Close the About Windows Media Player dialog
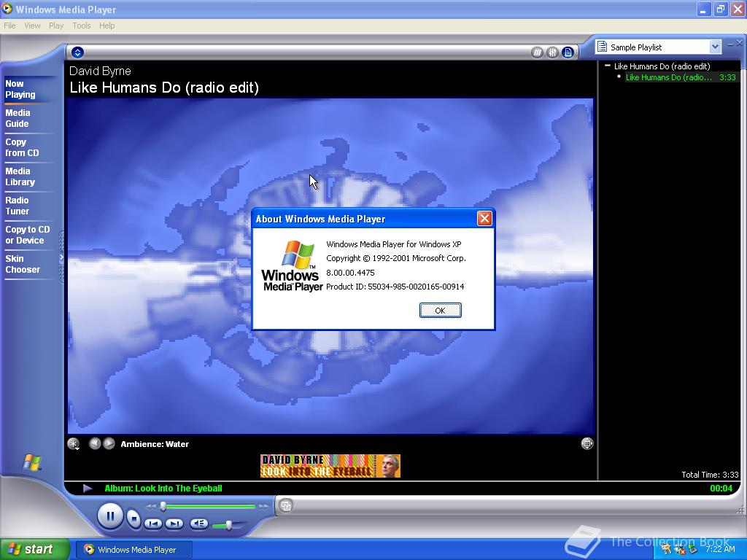Image resolution: width=747 pixels, height=560 pixels. pyautogui.click(x=484, y=219)
